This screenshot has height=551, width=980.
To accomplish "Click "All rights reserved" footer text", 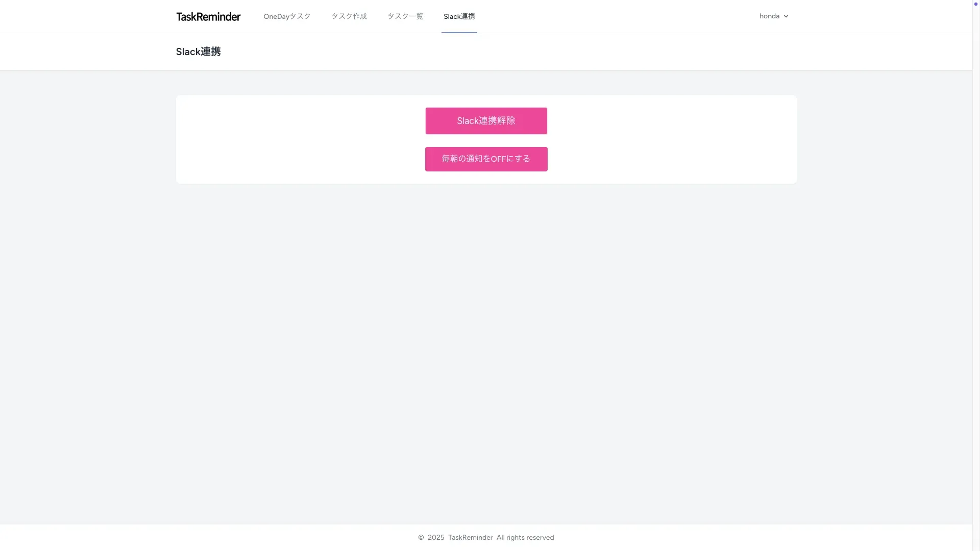I will click(525, 538).
